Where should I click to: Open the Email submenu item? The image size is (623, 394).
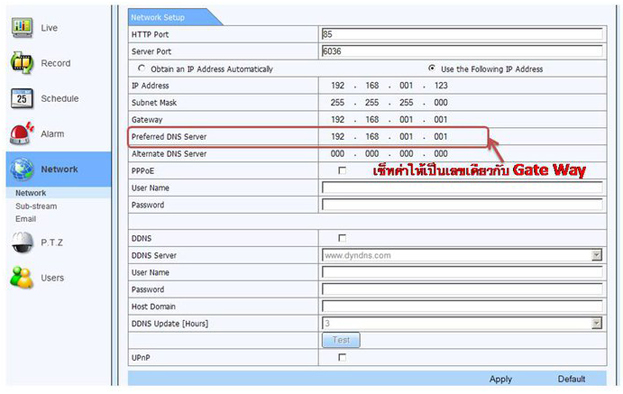[x=25, y=219]
